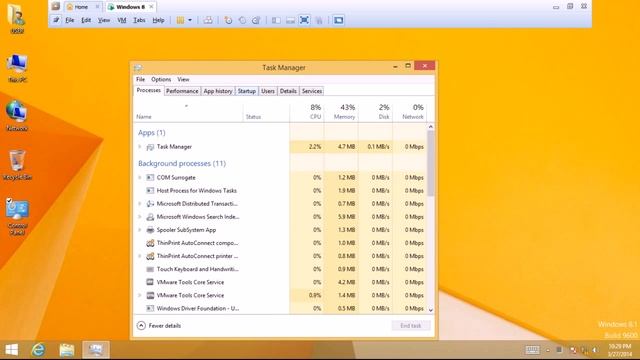Open Task Manager View menu
The width and height of the screenshot is (640, 360).
coord(183,79)
